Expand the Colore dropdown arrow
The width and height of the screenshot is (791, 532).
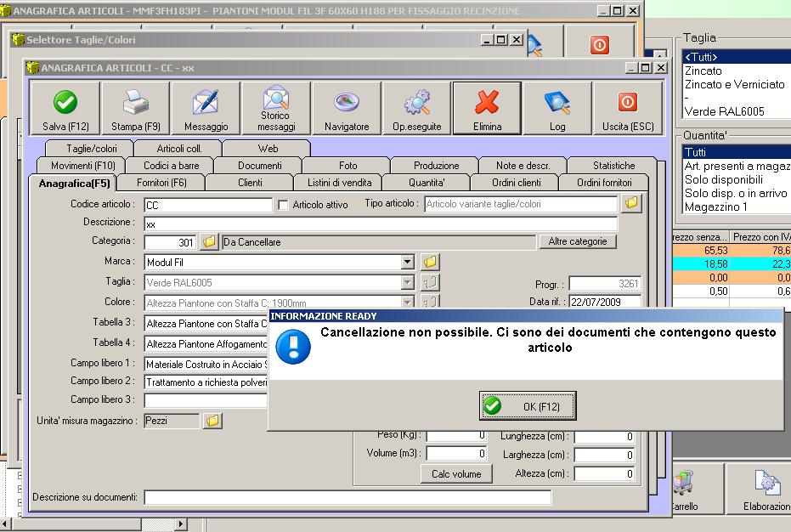[x=408, y=302]
